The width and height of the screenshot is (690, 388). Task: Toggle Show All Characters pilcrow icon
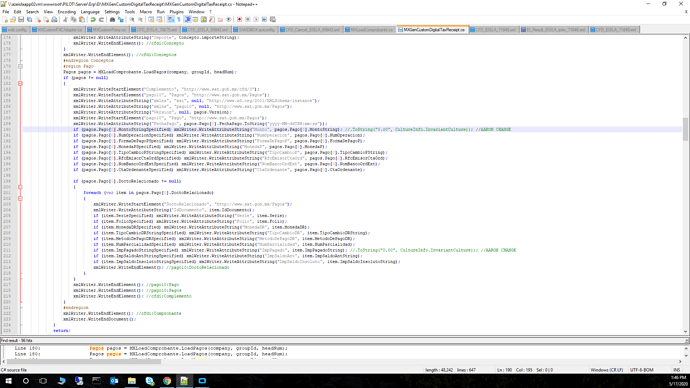pyautogui.click(x=178, y=19)
